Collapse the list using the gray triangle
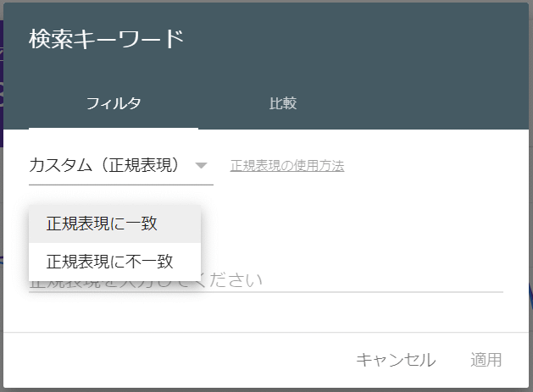The height and width of the screenshot is (392, 533). point(201,166)
